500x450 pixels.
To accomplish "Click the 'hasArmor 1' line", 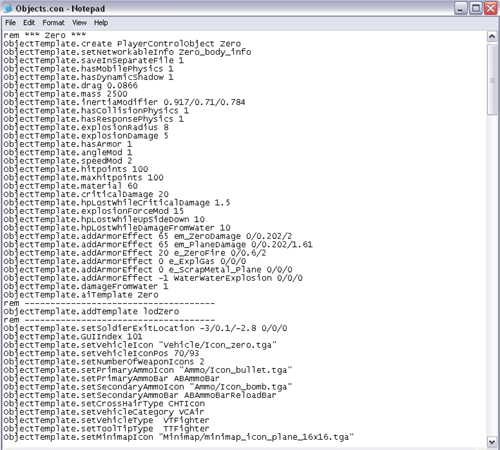I will 68,144.
